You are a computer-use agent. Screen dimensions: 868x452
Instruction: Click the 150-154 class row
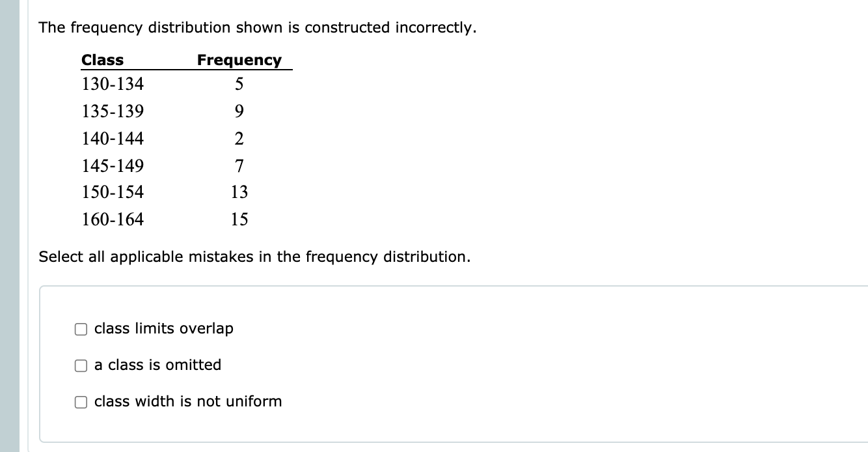(113, 192)
